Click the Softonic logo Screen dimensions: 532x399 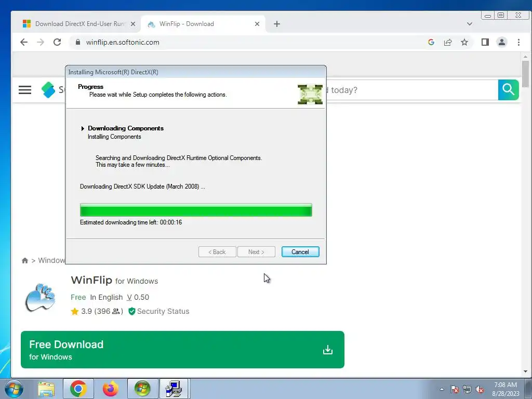(x=48, y=90)
